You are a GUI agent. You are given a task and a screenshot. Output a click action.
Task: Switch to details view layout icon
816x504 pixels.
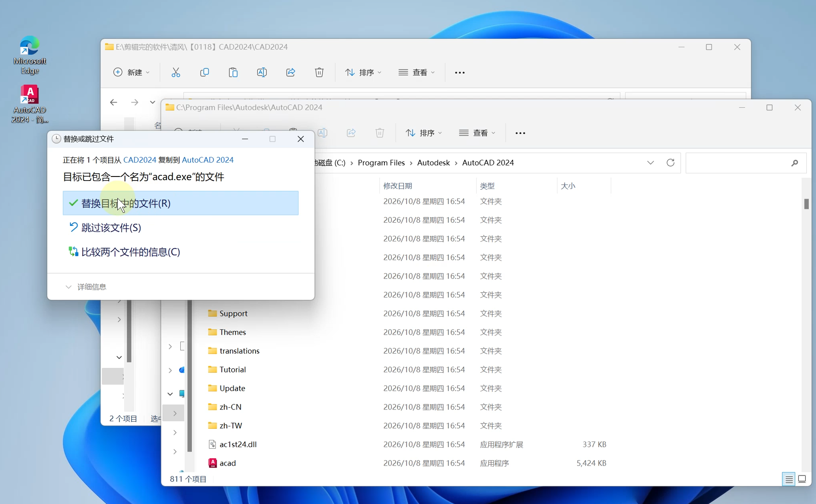tap(789, 479)
